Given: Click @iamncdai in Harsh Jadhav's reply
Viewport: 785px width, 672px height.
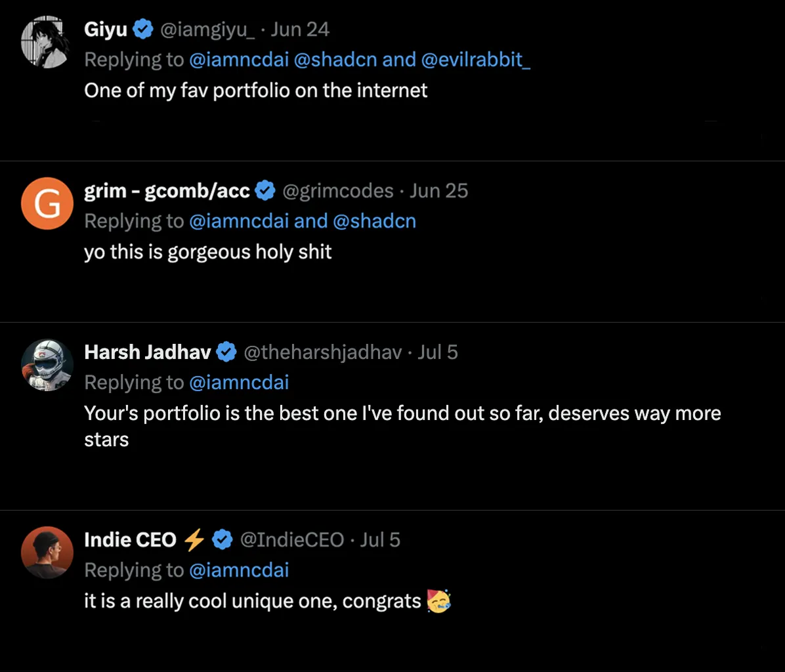Looking at the screenshot, I should (x=239, y=383).
